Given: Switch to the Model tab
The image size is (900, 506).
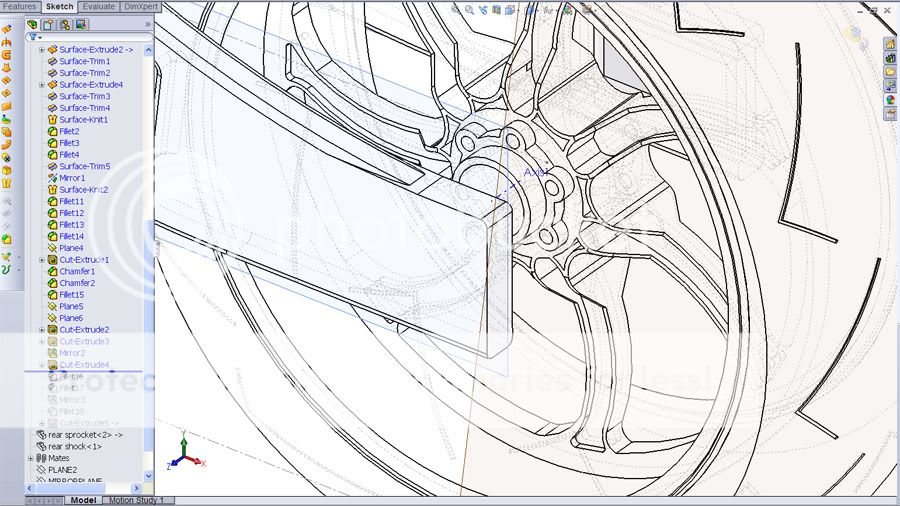Looking at the screenshot, I should (83, 500).
